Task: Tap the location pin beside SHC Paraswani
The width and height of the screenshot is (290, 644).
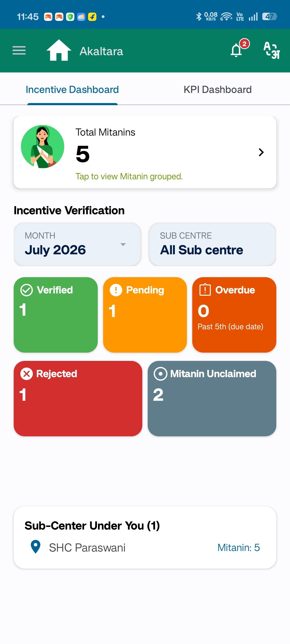Action: pos(35,547)
